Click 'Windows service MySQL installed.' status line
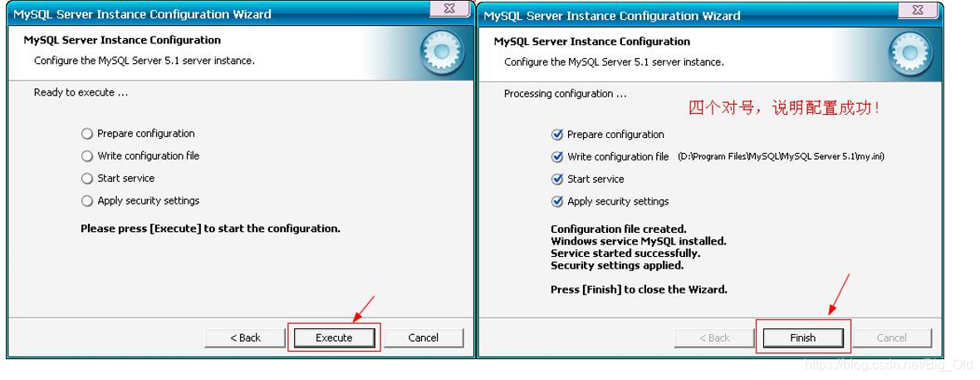The height and width of the screenshot is (380, 980). pyautogui.click(x=638, y=241)
